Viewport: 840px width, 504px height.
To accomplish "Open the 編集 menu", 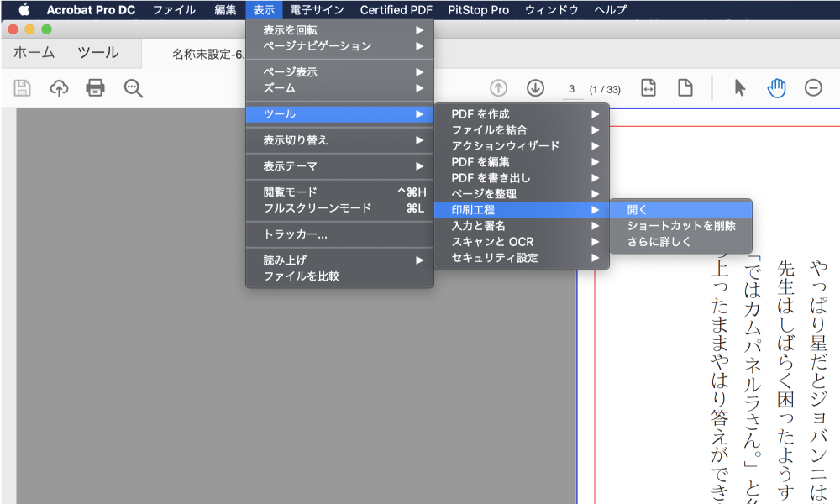I will (x=225, y=9).
